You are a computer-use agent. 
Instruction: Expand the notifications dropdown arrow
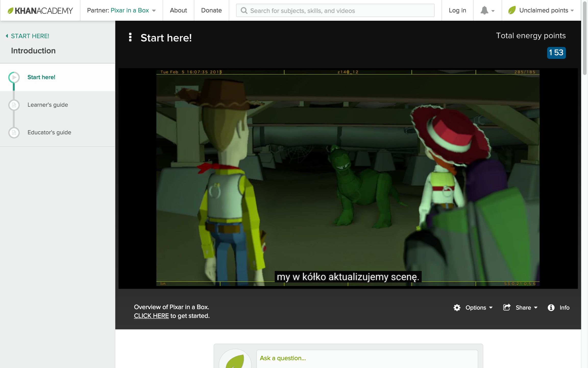pos(493,11)
